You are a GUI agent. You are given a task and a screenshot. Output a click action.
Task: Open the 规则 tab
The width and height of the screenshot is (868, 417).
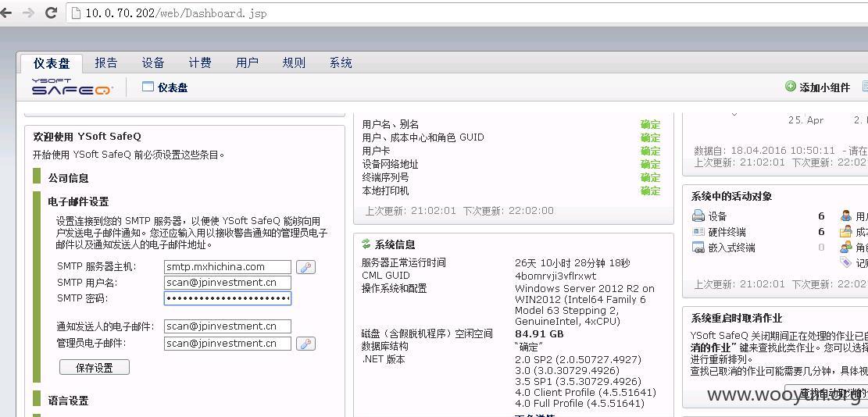(x=294, y=62)
